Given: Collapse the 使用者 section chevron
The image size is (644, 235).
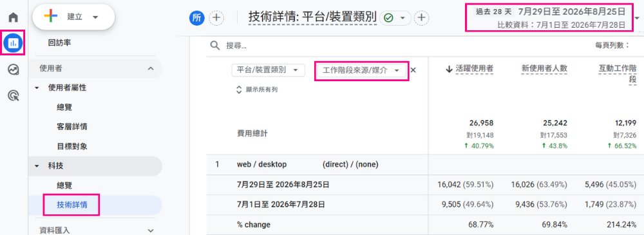Looking at the screenshot, I should coord(150,69).
